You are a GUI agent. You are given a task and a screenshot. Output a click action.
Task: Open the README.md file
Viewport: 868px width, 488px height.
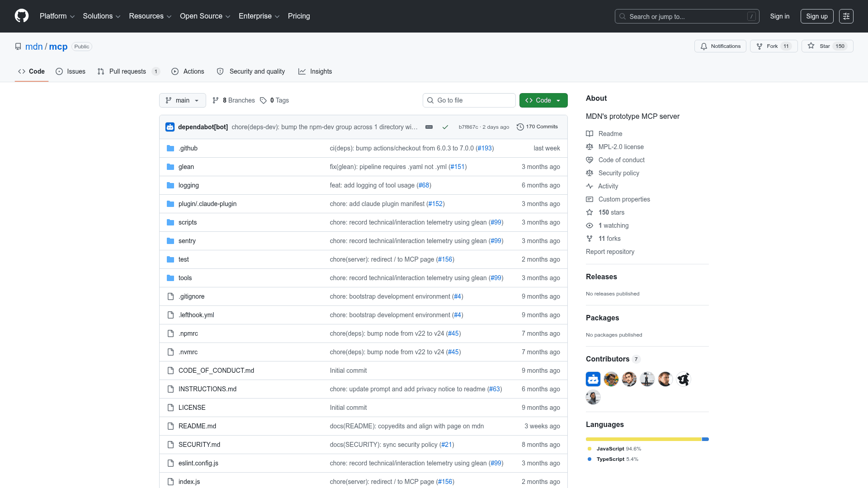click(197, 426)
